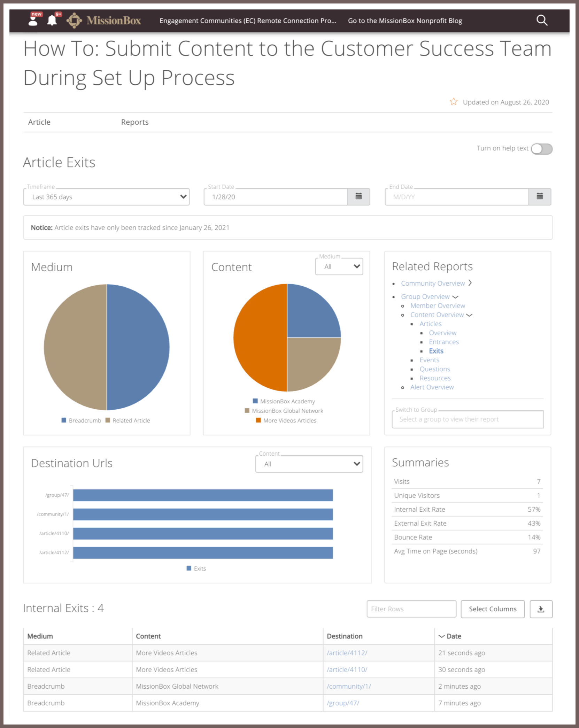The image size is (579, 728).
Task: Open the Overview link under Articles
Action: coord(442,333)
